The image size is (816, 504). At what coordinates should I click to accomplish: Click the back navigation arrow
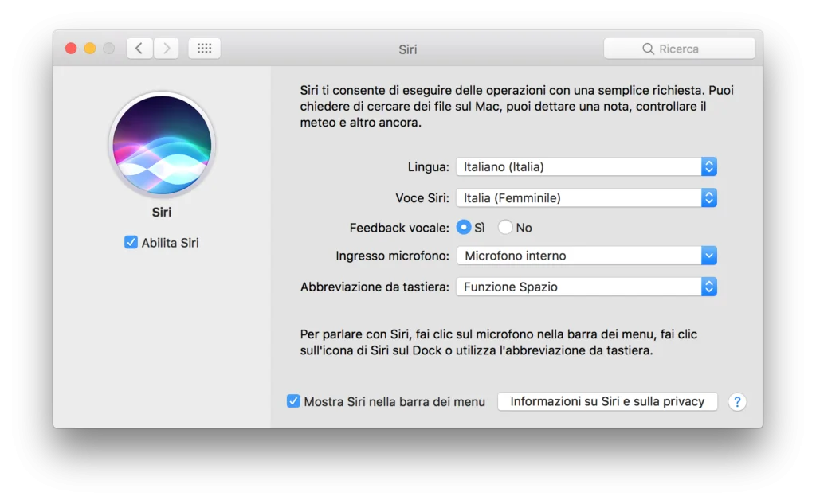pyautogui.click(x=139, y=48)
